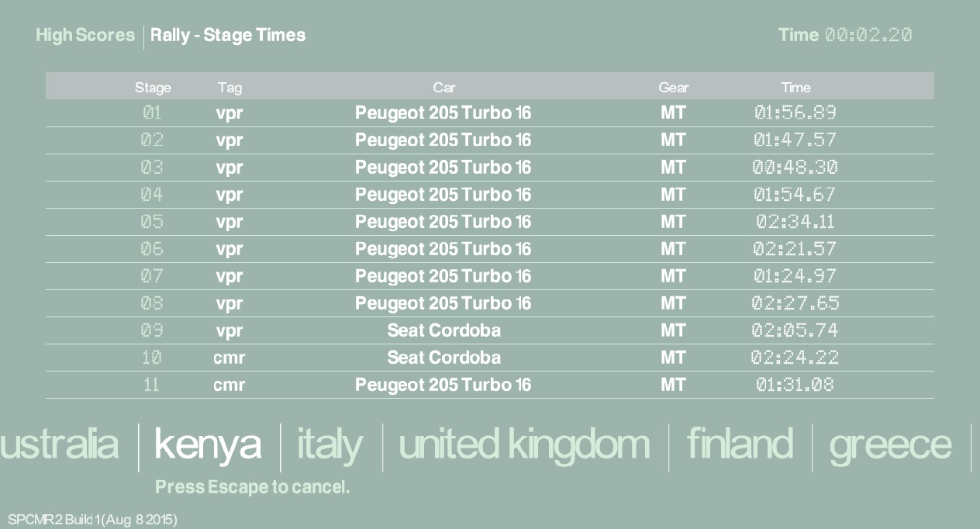Click the Time 00:02.20 counter at top
Viewport: 980px width, 529px height.
pos(845,35)
